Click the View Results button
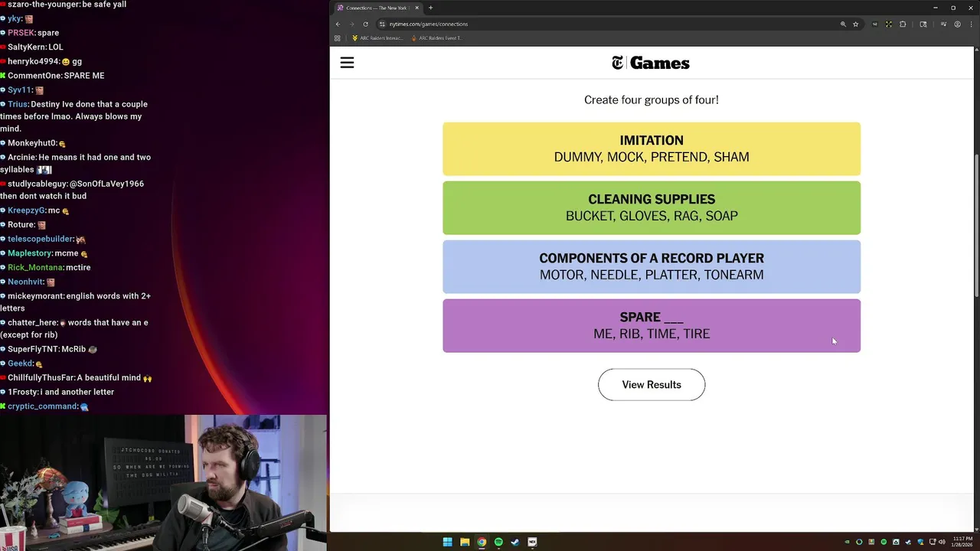Viewport: 980px width, 551px height. pyautogui.click(x=652, y=385)
